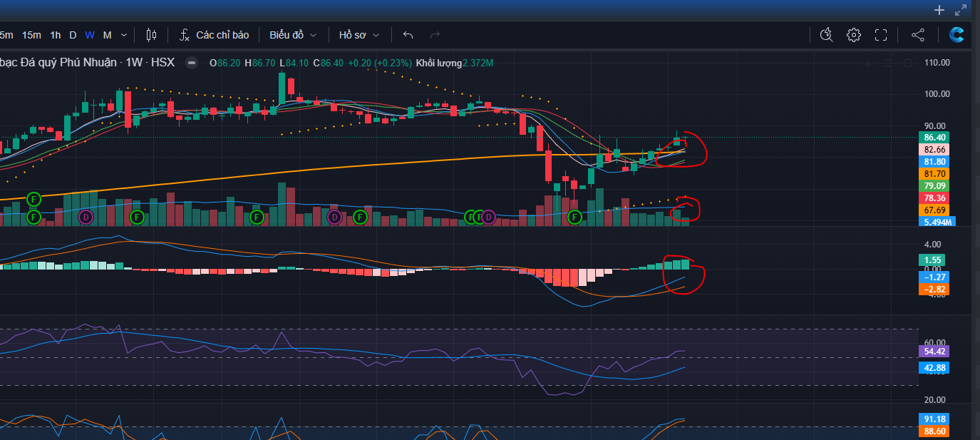Click the blue 91.18 stochastic label
This screenshot has height=440, width=980.
[x=935, y=419]
